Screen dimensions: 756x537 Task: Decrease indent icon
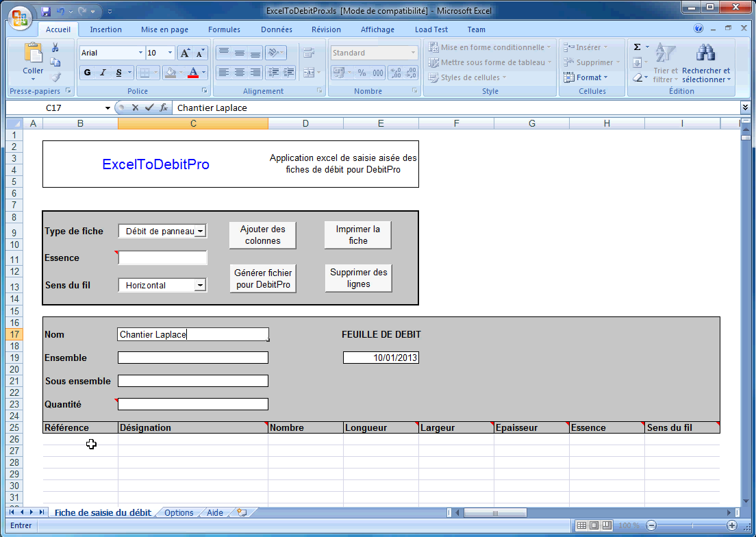point(273,73)
